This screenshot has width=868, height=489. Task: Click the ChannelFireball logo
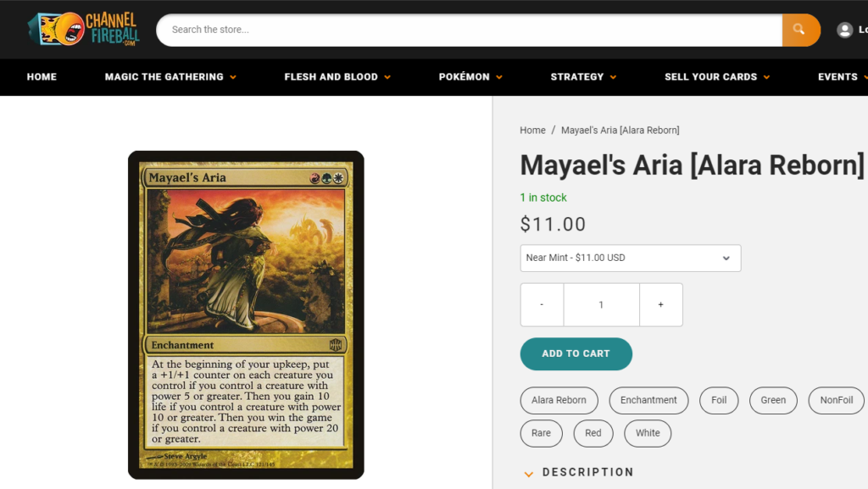click(84, 29)
